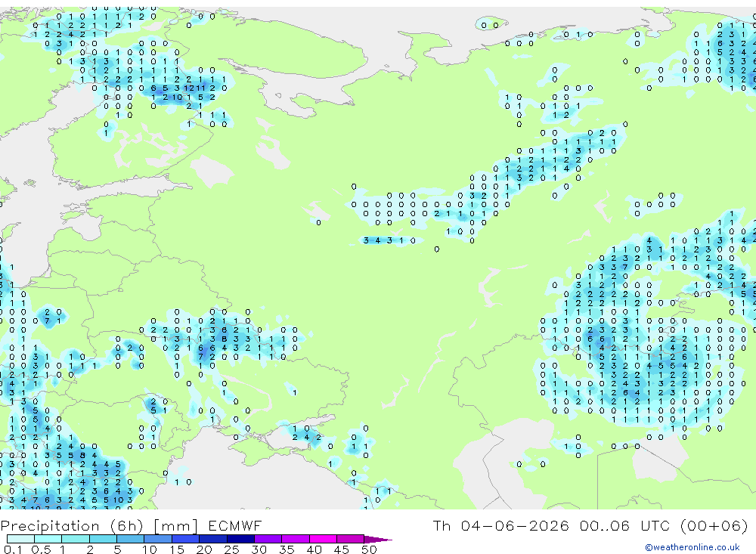Click the 'Precipitation (6h) [mm] ECMWF' title text

(x=131, y=525)
